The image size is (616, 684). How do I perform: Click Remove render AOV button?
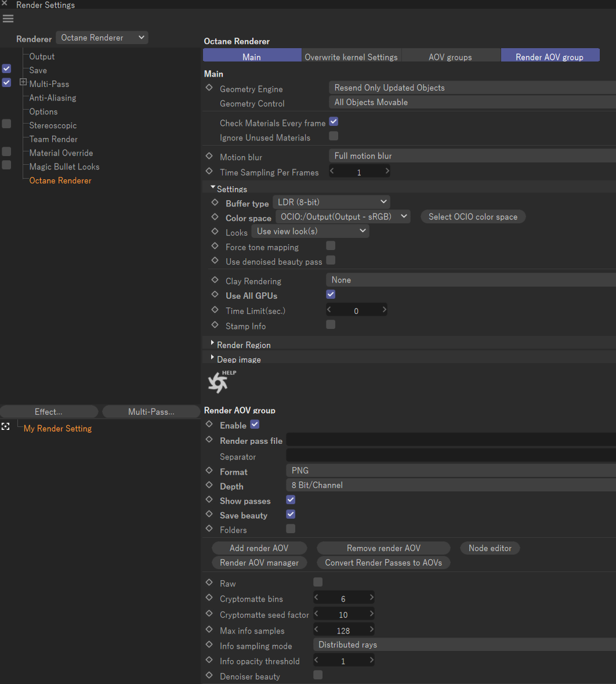click(x=383, y=548)
